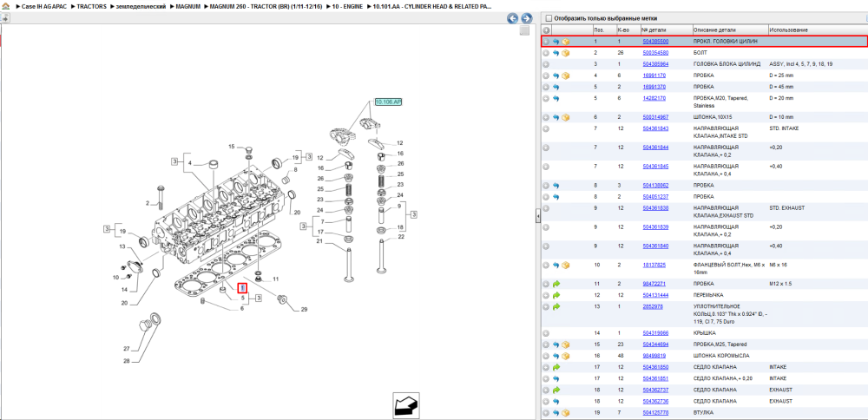Select callout number 27 in the diagram
Image resolution: width=868 pixels, height=420 pixels.
point(126,349)
